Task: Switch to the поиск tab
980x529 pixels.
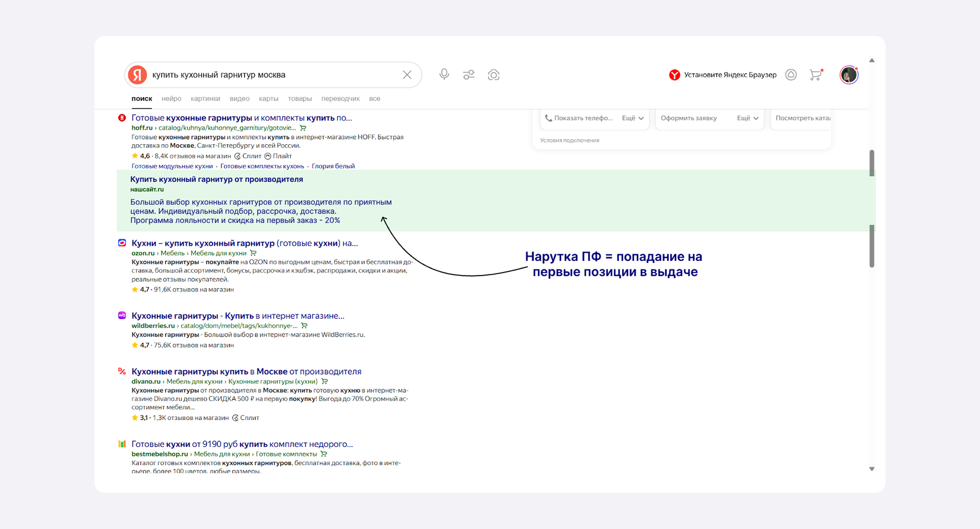Action: tap(142, 98)
